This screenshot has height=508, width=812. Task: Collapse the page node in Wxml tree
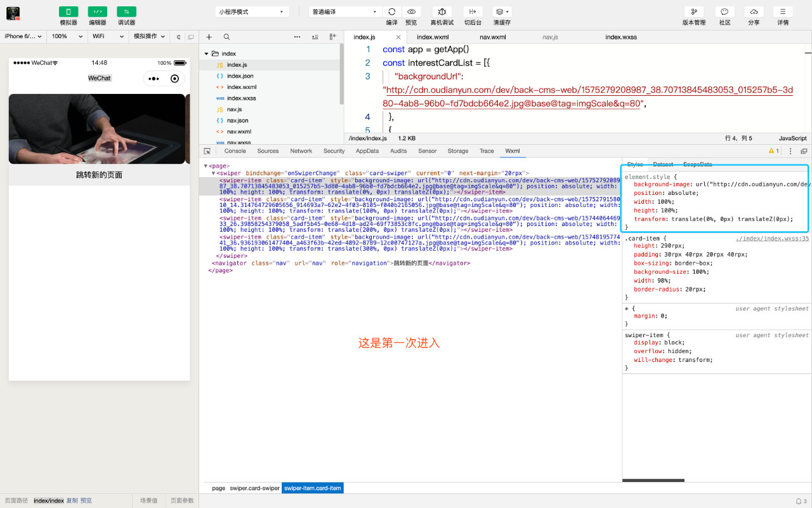tap(206, 166)
